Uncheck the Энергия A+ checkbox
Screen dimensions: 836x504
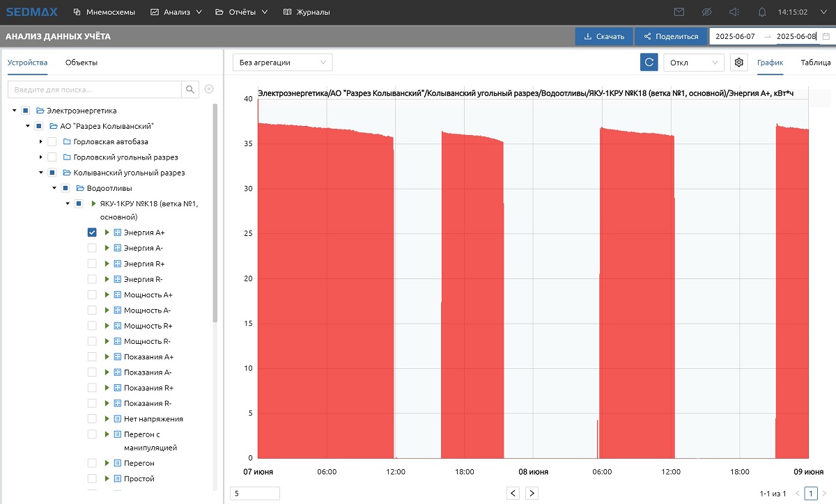pos(92,233)
